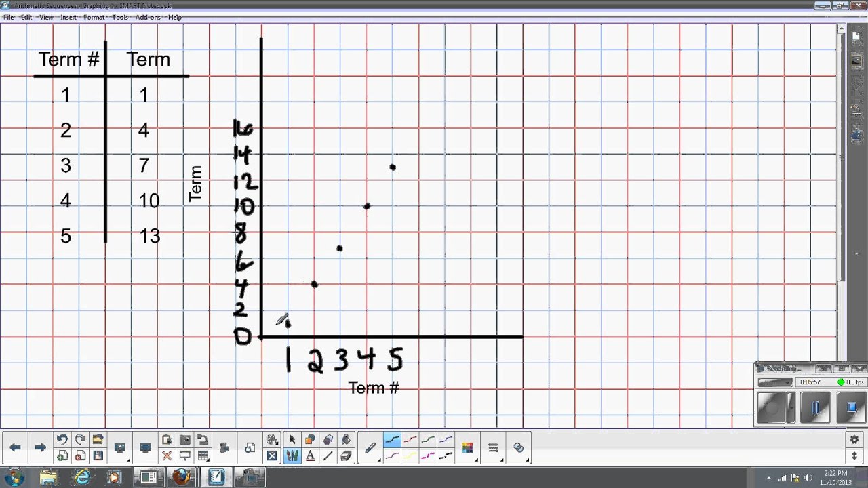Delete selection with red X icon
This screenshot has height=488, width=868.
167,455
